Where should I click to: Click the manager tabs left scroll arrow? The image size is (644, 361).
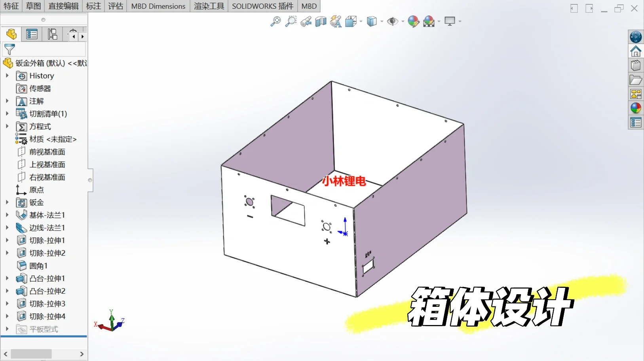(x=74, y=36)
